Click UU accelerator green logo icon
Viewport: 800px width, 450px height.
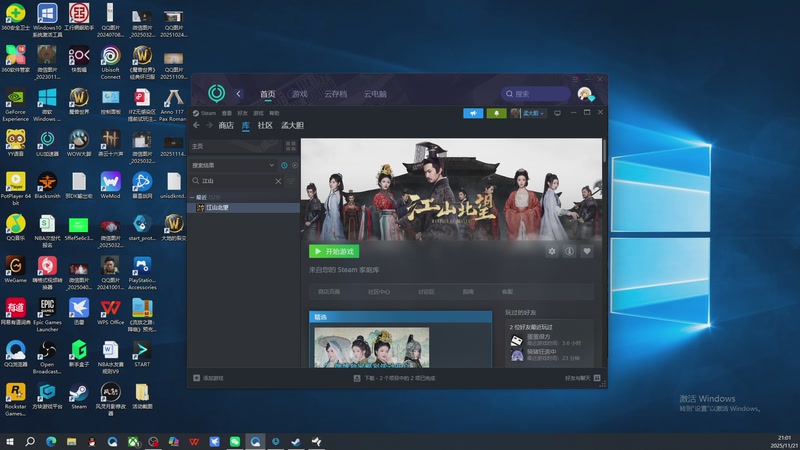coord(216,93)
